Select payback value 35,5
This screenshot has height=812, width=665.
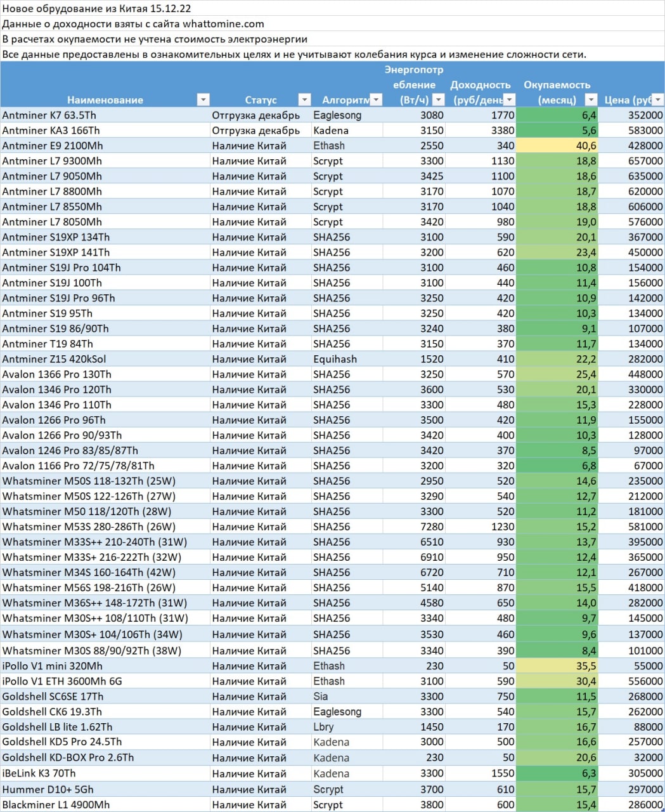point(557,665)
